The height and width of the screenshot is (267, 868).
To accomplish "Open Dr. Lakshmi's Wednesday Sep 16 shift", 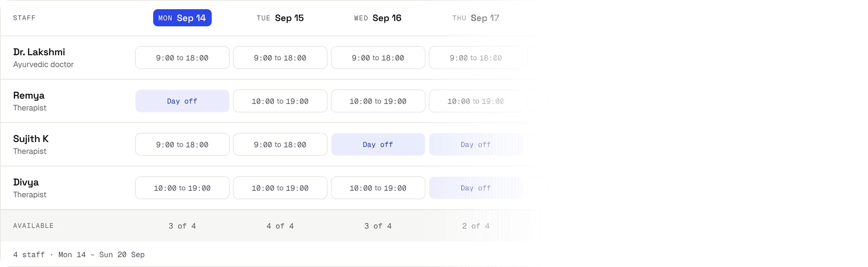I will pyautogui.click(x=378, y=58).
